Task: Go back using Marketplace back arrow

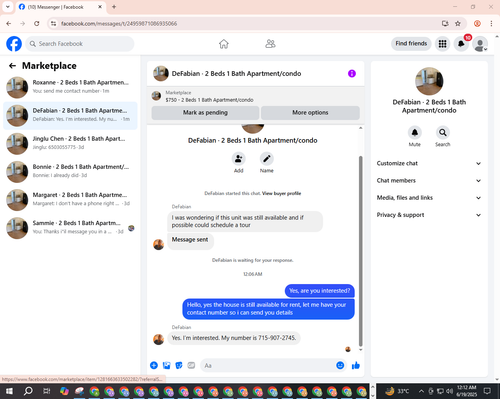Action: coord(12,66)
